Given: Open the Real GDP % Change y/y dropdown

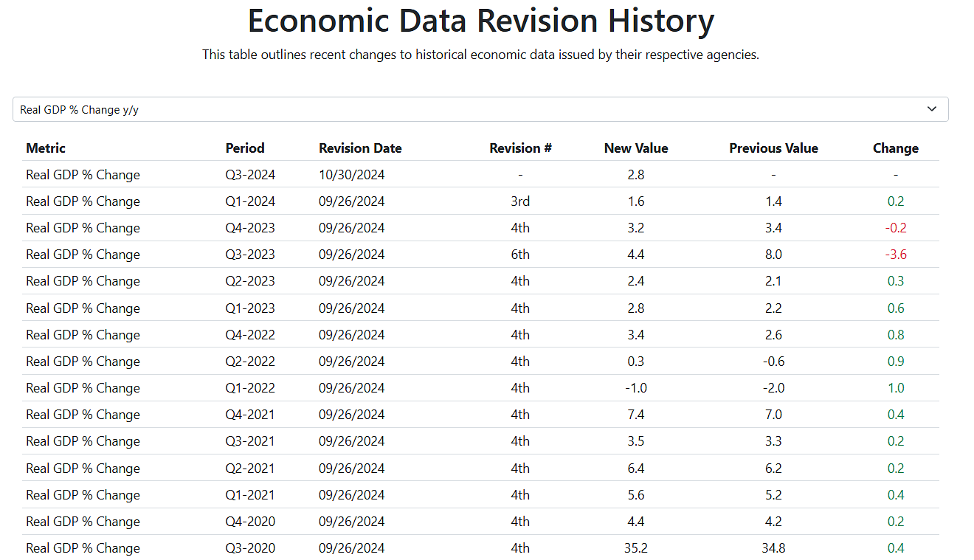Looking at the screenshot, I should coord(480,109).
